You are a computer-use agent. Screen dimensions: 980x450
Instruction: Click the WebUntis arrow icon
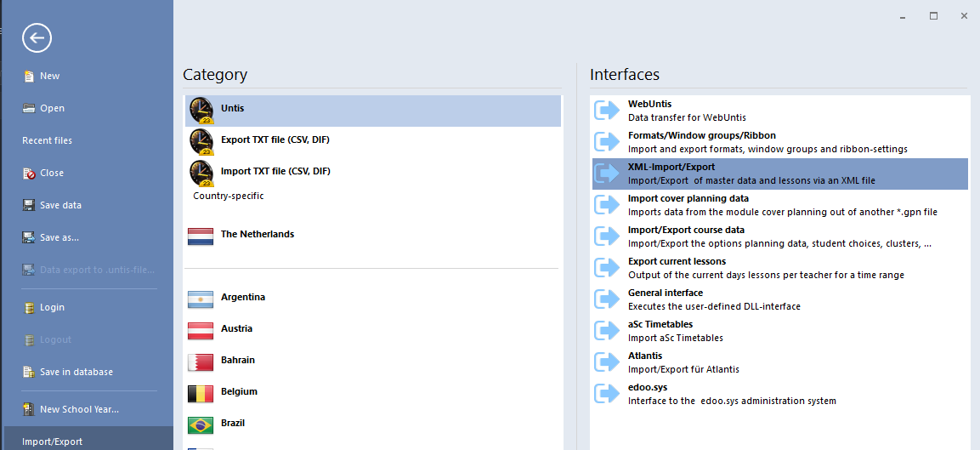[x=606, y=110]
